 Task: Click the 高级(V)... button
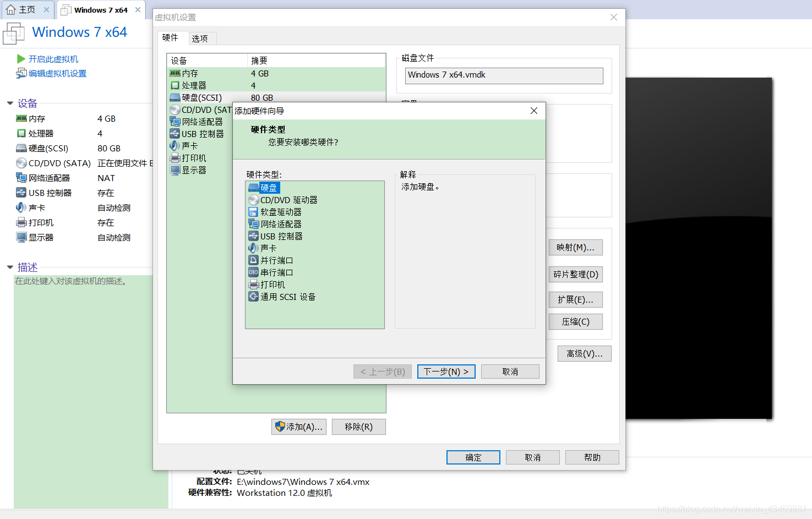585,353
